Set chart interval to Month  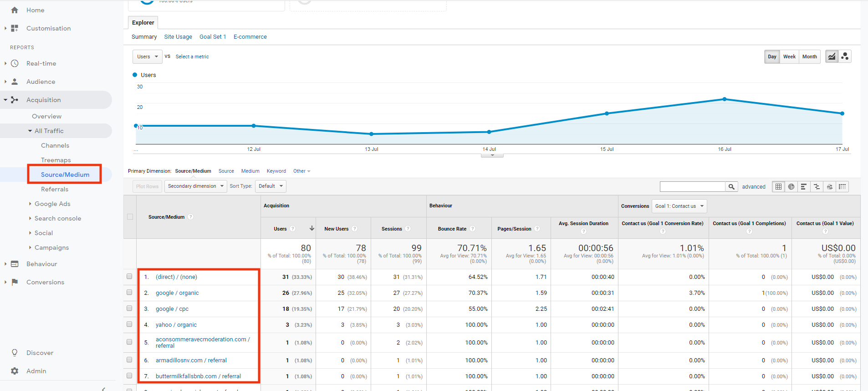[809, 57]
